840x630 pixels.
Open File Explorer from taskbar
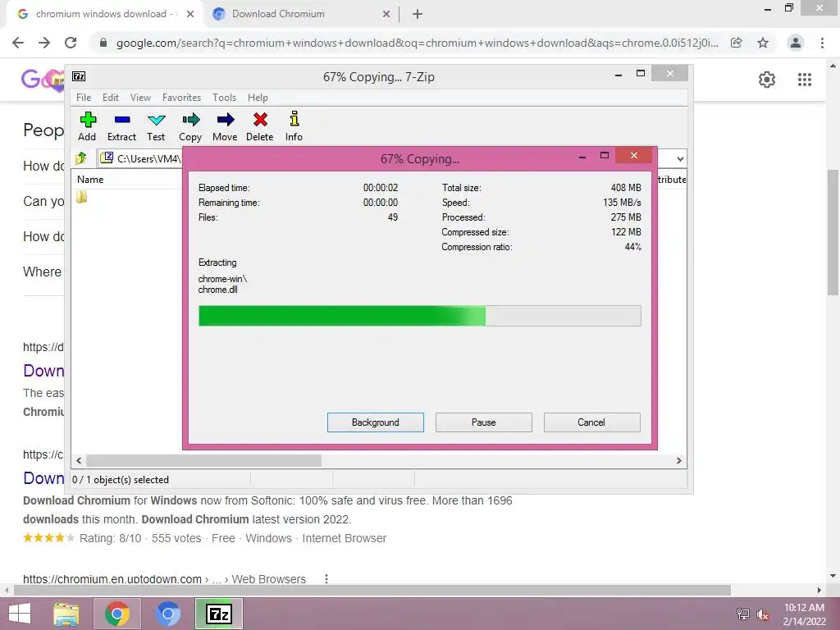[x=66, y=614]
